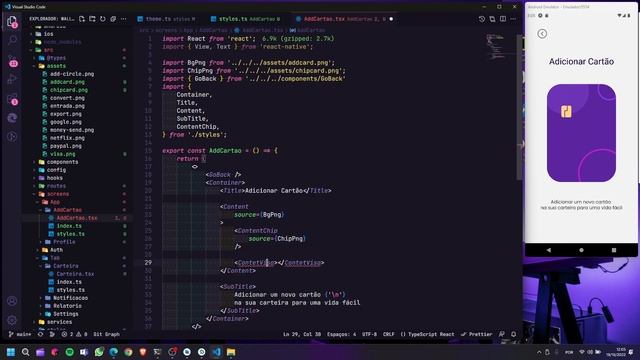Collapse all folders in Explorer
640x360 pixels.
pos(113,19)
